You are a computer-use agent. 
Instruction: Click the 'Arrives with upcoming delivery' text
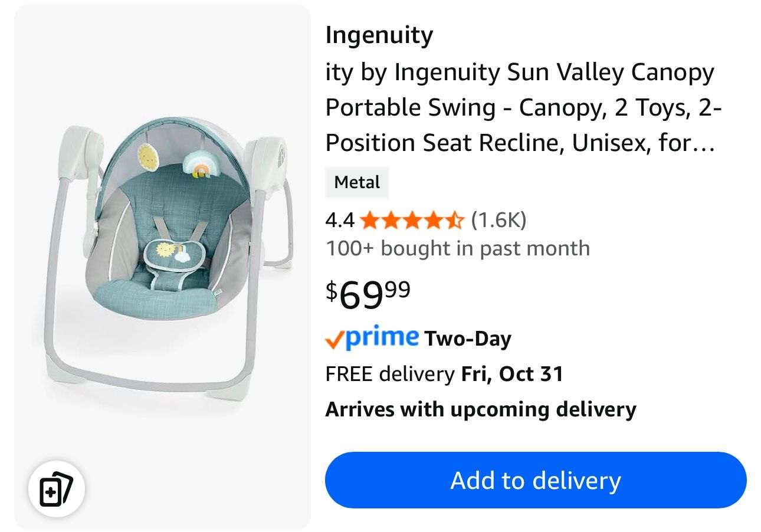(x=480, y=408)
